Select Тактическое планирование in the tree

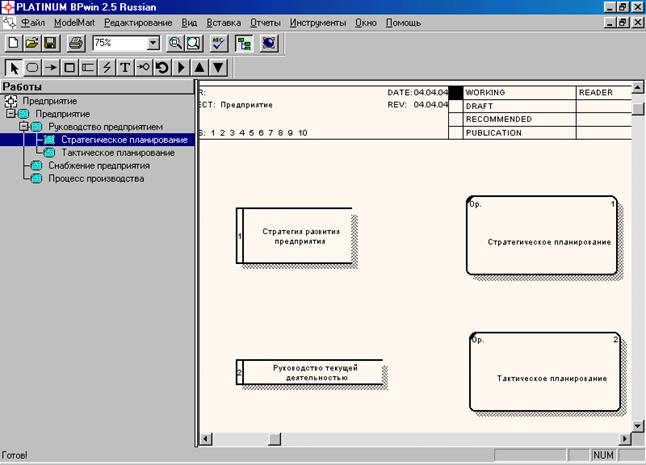[x=117, y=153]
